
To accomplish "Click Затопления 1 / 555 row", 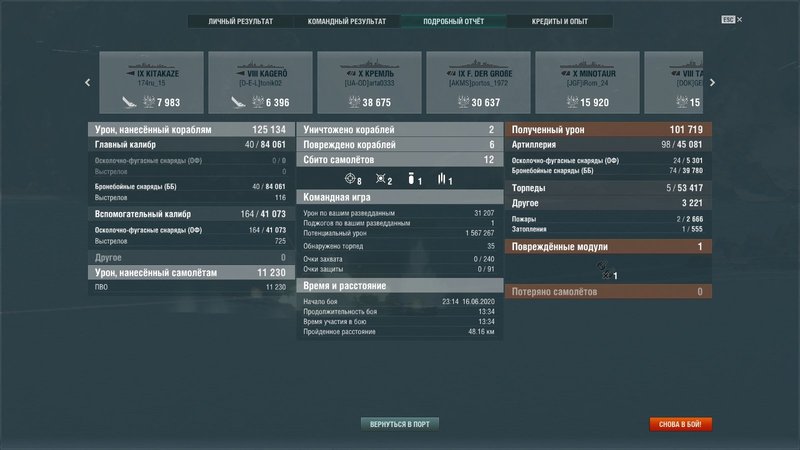I will coord(608,229).
